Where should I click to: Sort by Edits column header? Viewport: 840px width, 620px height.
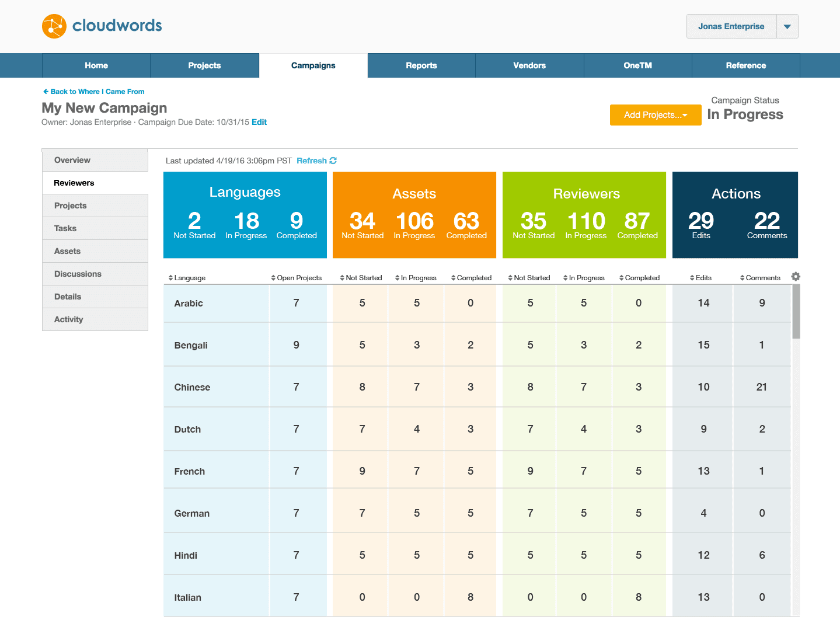[700, 278]
